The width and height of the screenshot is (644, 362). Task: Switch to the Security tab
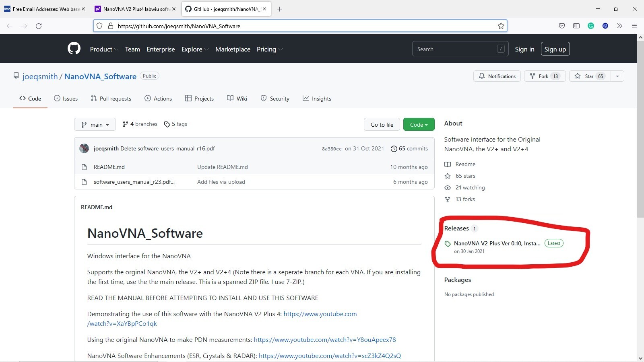point(275,99)
